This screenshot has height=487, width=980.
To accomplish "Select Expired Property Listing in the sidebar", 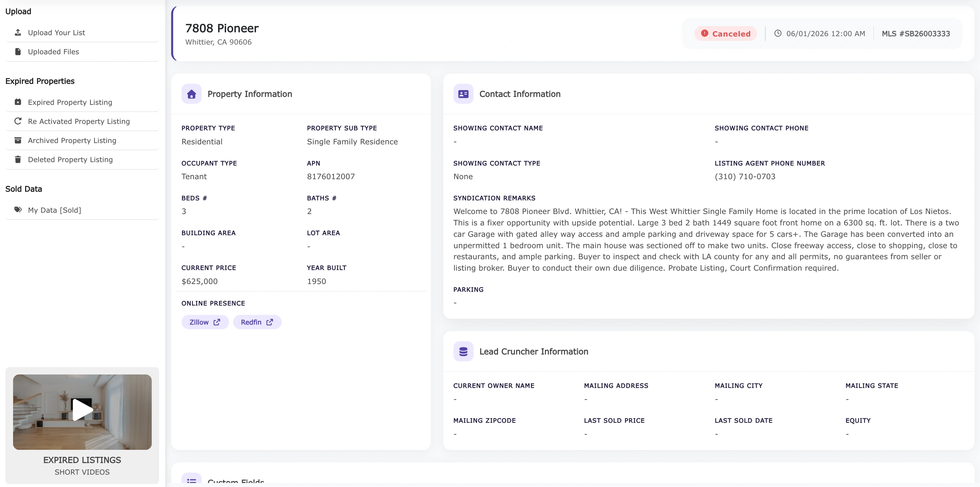I will point(70,102).
